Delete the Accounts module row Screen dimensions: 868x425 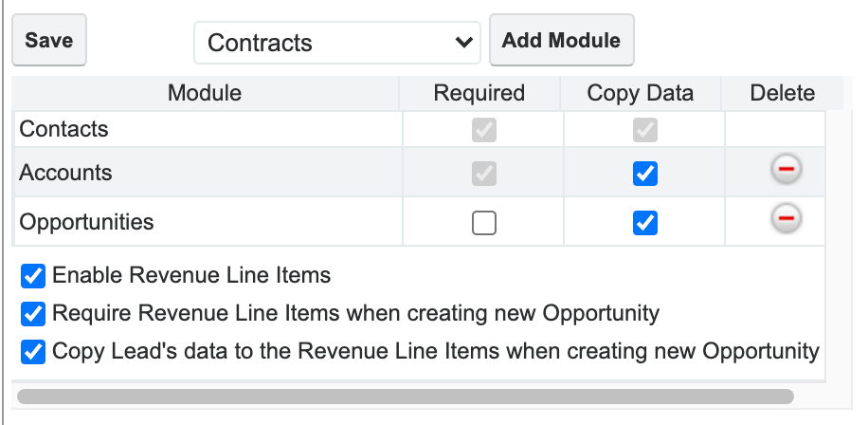point(786,170)
